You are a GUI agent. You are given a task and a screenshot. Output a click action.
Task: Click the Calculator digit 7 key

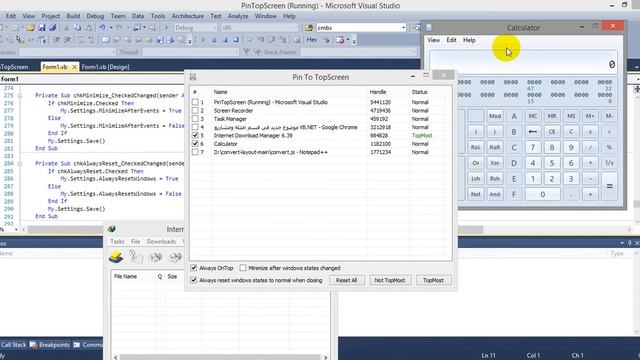(533, 147)
